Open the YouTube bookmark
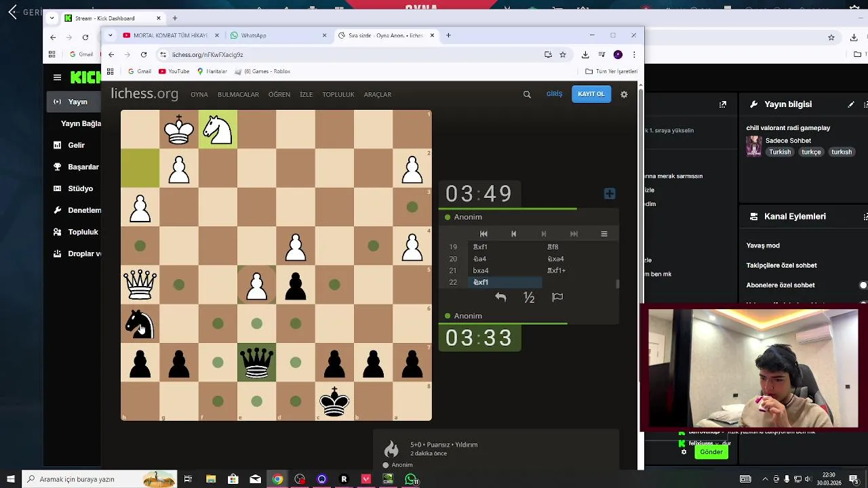This screenshot has height=488, width=868. pyautogui.click(x=174, y=71)
